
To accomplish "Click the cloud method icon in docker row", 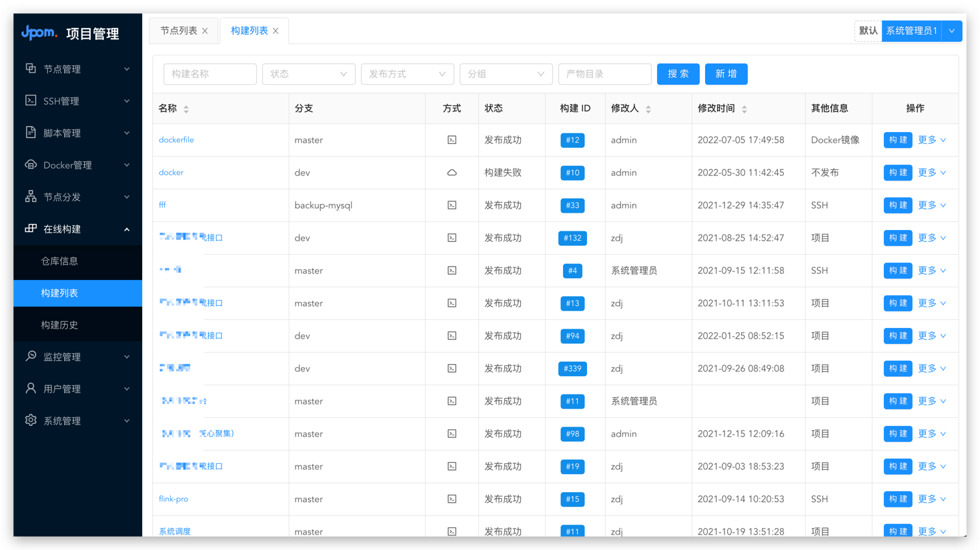I will pyautogui.click(x=452, y=173).
